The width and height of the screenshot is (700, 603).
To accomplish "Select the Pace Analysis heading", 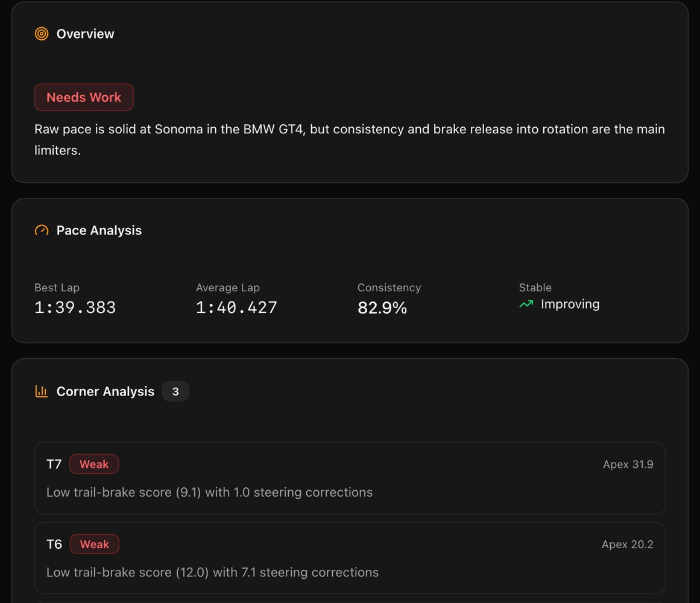I will click(99, 230).
